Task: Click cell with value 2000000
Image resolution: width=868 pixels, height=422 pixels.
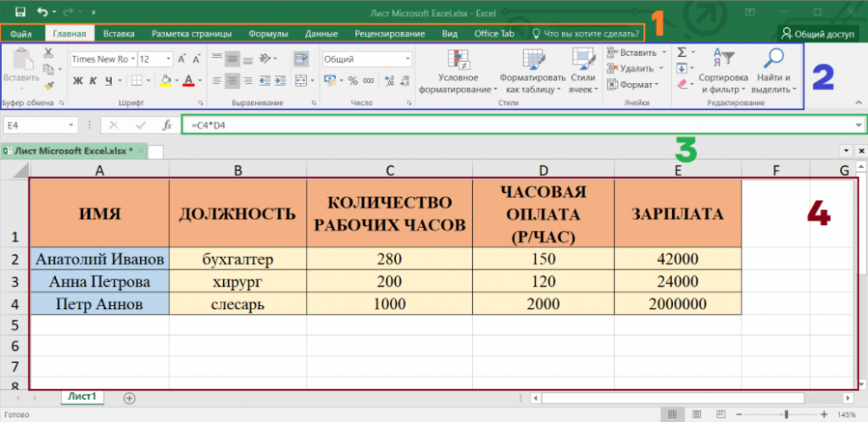Action: pyautogui.click(x=677, y=303)
